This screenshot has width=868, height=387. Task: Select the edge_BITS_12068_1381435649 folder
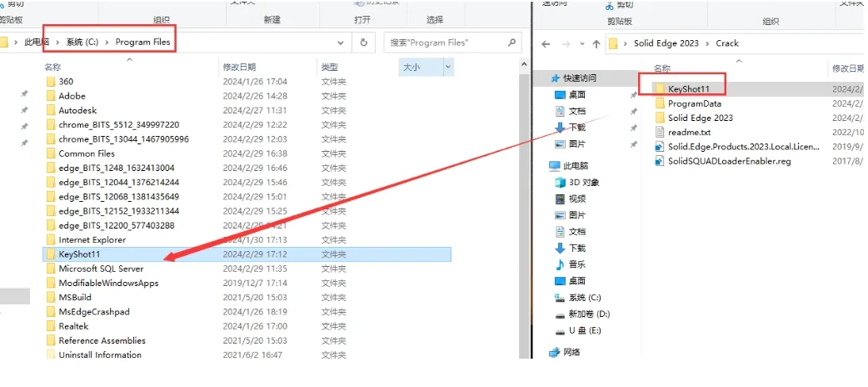[x=248, y=197]
